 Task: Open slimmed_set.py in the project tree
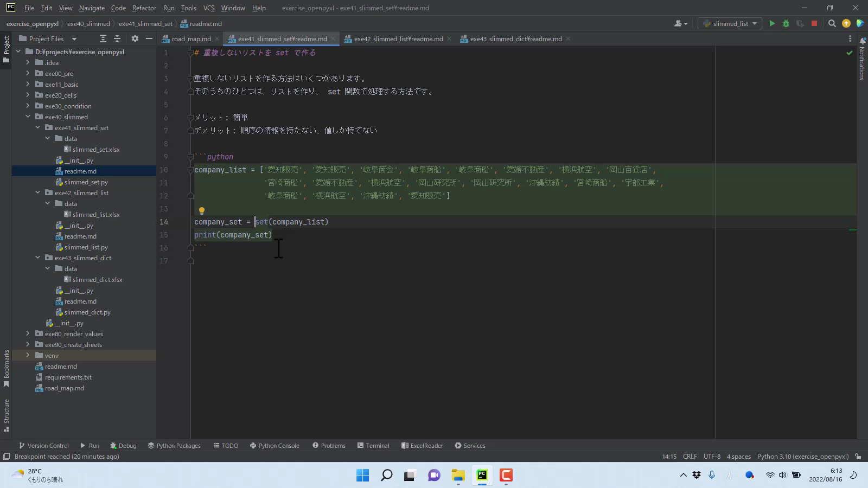[86, 182]
